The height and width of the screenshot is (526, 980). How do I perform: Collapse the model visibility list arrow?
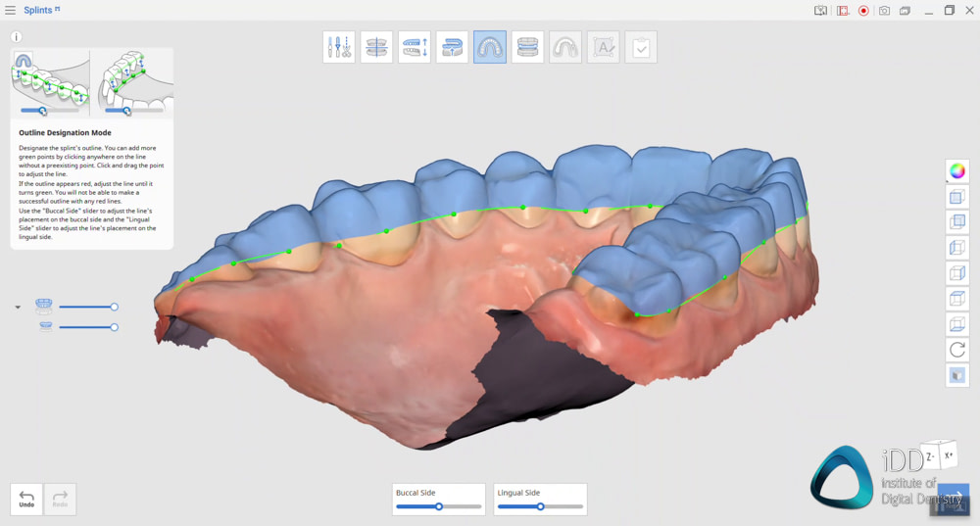18,308
